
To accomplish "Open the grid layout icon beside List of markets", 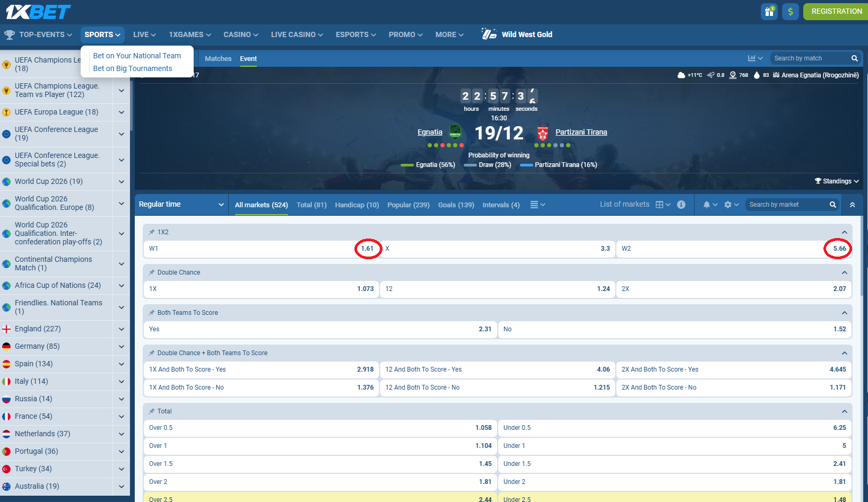I will pos(659,204).
